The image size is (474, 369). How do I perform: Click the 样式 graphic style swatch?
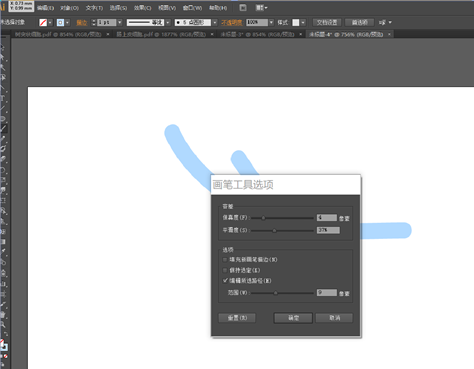[296, 22]
